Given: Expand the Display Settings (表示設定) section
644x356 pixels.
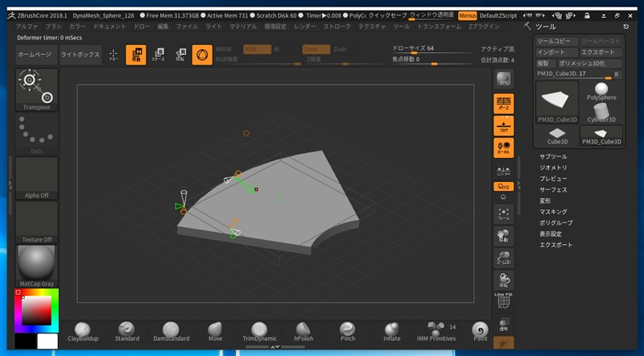Looking at the screenshot, I should coord(551,234).
